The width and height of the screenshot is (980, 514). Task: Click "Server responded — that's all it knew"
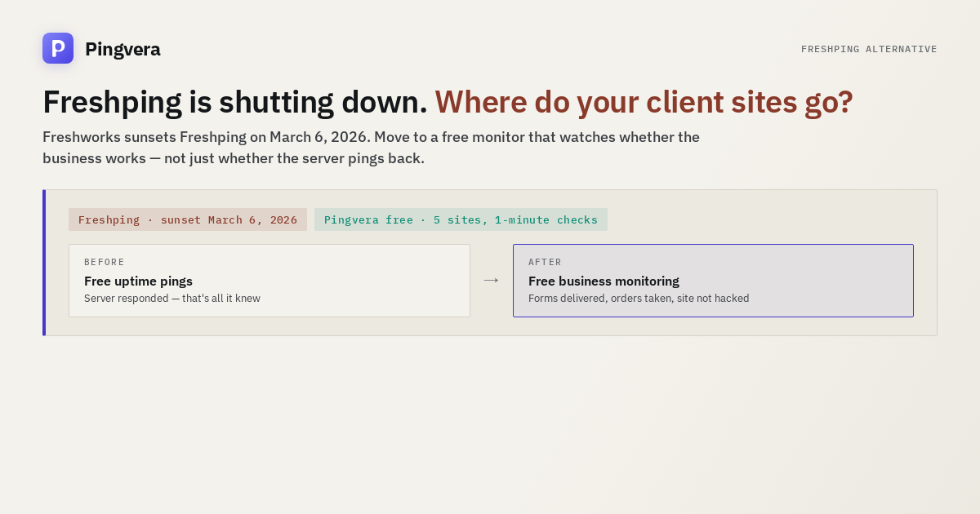172,299
